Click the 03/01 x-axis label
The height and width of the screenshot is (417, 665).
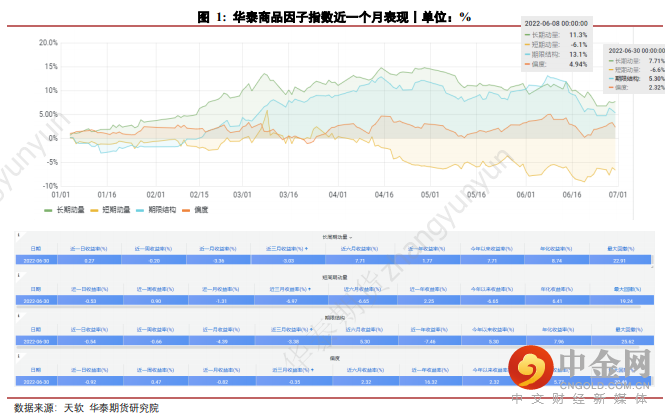[242, 195]
